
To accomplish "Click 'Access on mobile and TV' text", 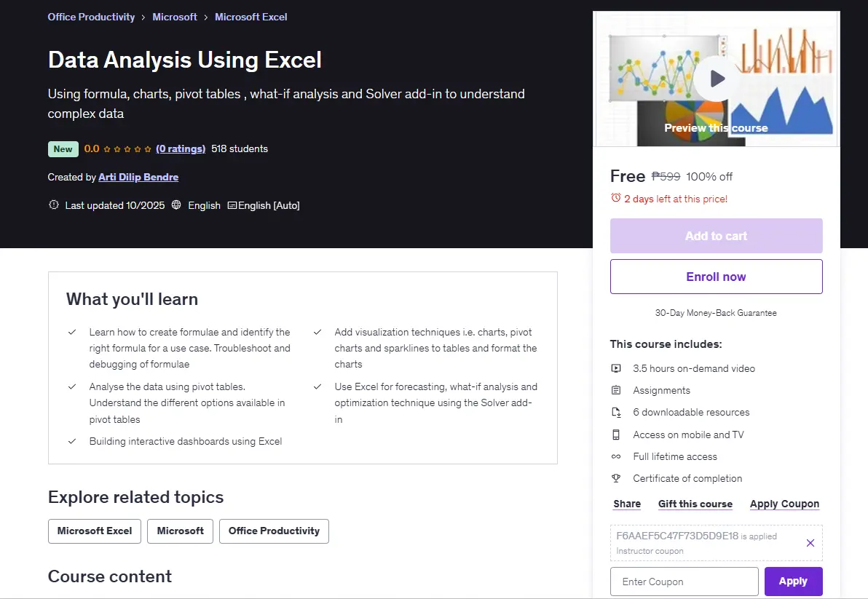I will pos(688,435).
